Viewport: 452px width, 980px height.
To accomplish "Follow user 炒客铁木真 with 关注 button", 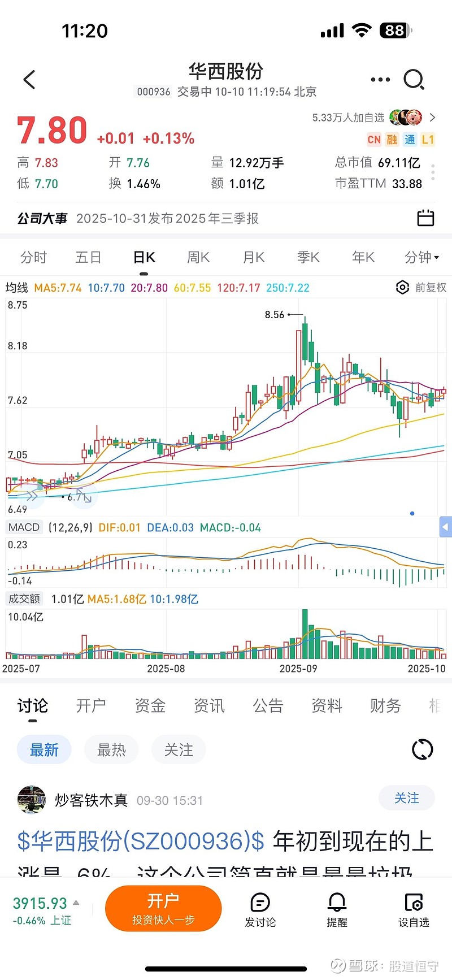I will pos(407,798).
